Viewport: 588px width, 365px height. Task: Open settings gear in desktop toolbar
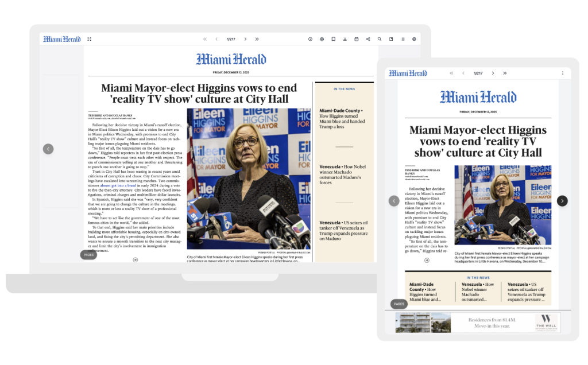[414, 39]
